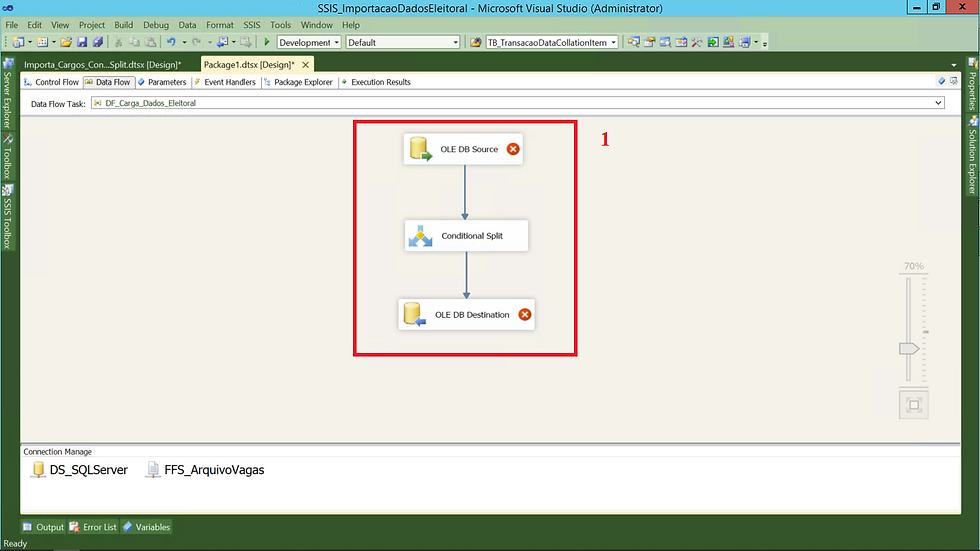Switch to the Parameters tab
This screenshot has width=980, height=551.
(162, 82)
